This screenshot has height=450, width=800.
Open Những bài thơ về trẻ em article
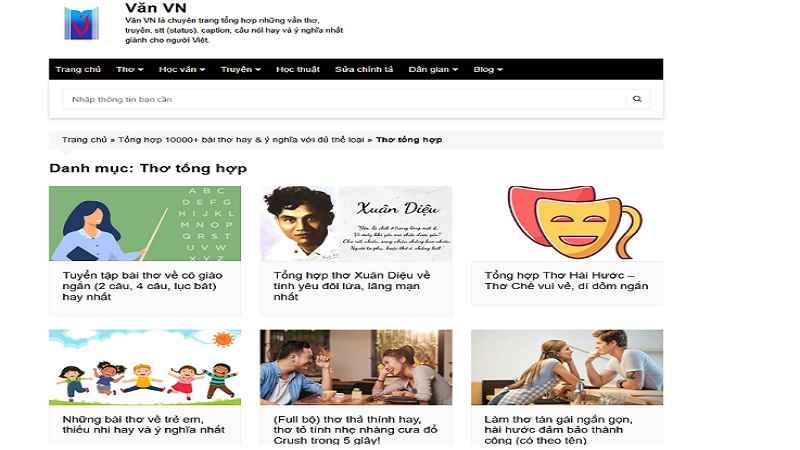pos(143,424)
